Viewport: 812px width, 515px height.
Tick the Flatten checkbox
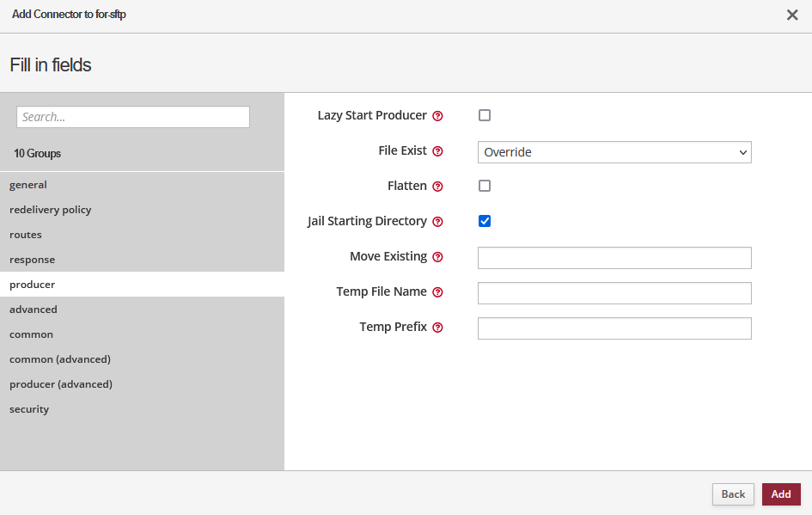[485, 186]
